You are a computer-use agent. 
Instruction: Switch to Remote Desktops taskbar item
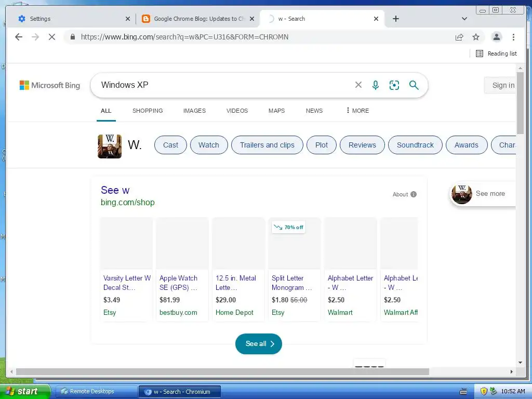click(96, 391)
